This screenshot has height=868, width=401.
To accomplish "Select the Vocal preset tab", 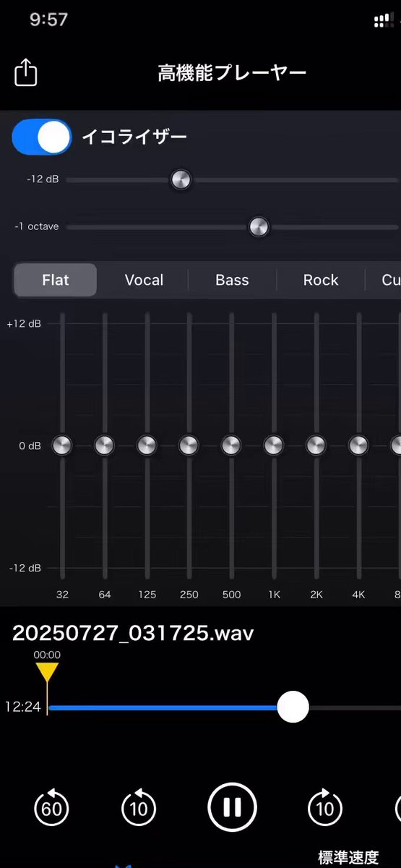I will point(144,280).
